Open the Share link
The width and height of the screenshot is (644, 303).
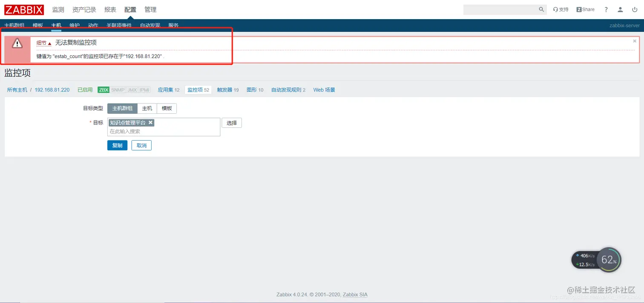click(585, 9)
